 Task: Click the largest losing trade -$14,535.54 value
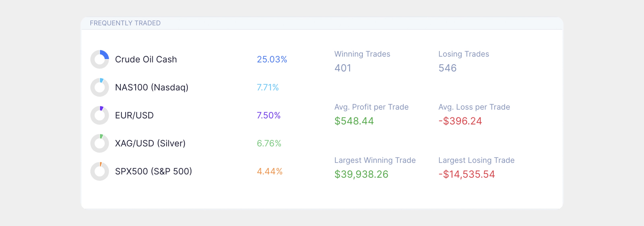point(466,174)
